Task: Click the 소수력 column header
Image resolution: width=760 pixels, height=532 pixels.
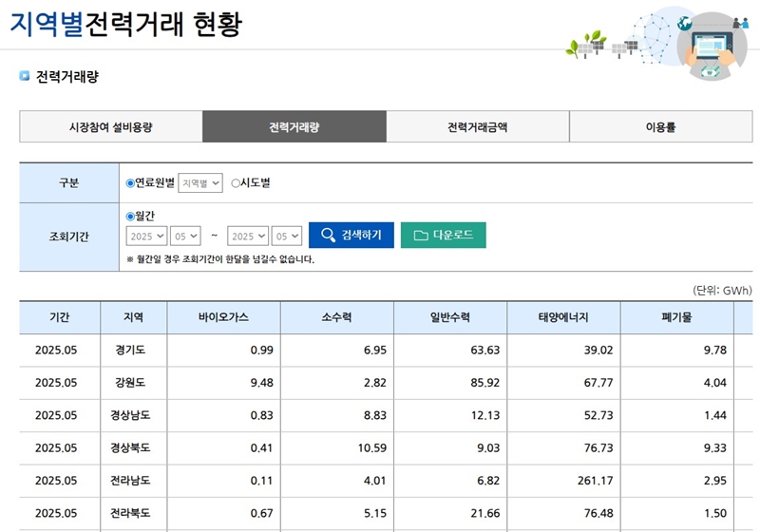Action: tap(337, 317)
